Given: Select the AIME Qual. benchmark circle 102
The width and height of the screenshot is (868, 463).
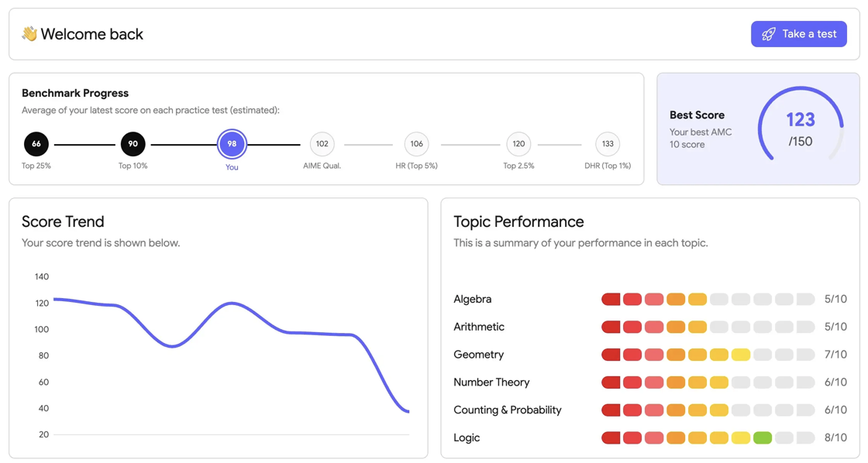Looking at the screenshot, I should click(322, 144).
